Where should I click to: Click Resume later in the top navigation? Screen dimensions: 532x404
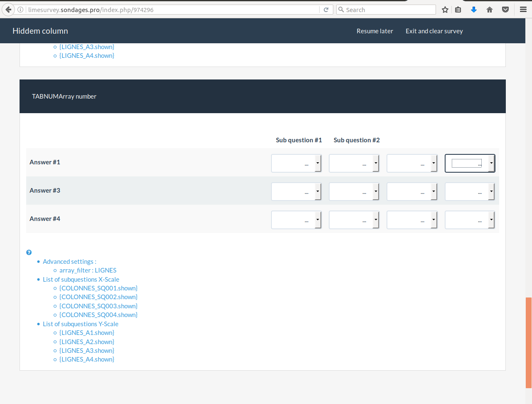[374, 31]
